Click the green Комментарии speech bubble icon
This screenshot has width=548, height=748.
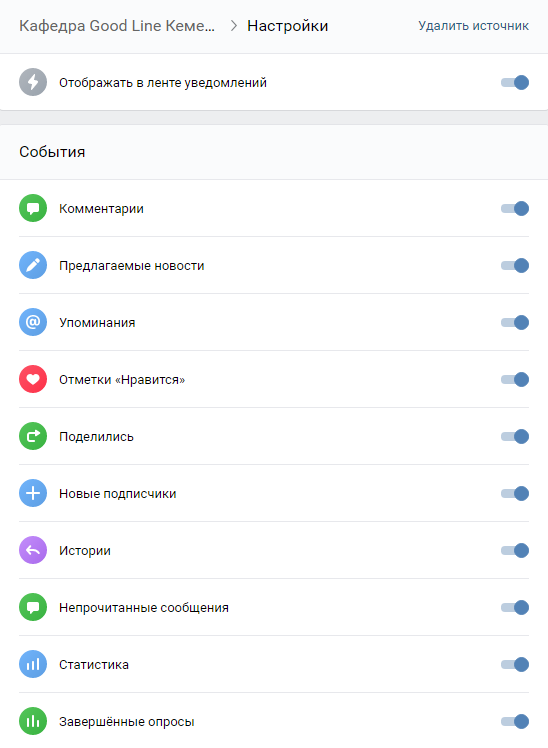(x=33, y=208)
